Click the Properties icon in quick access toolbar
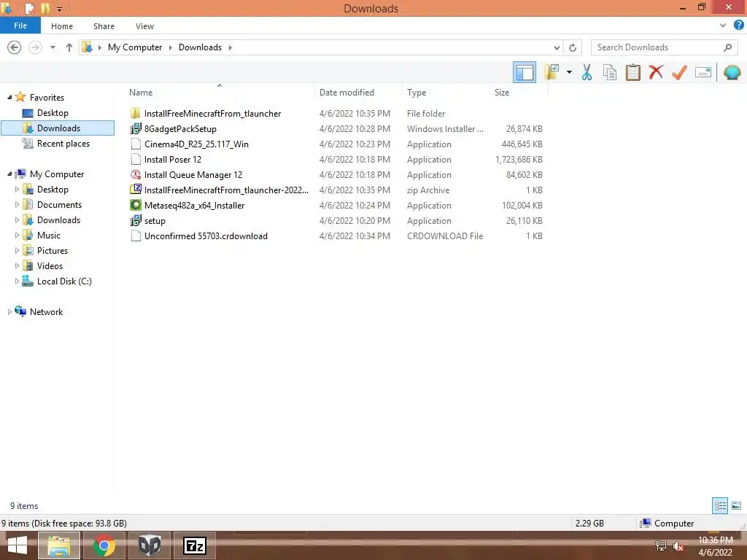The image size is (747, 560). click(x=29, y=8)
